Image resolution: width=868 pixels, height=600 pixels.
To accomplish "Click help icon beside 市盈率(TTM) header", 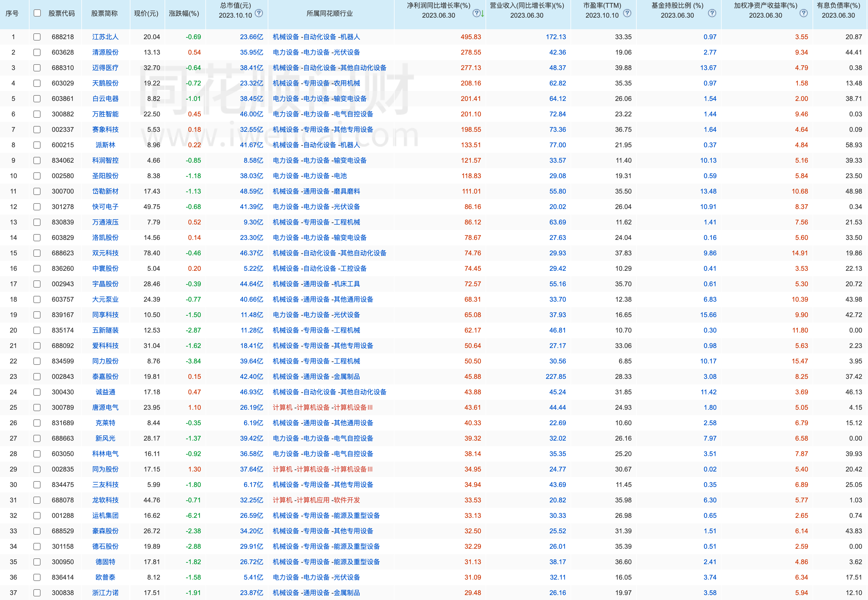I will pyautogui.click(x=627, y=13).
